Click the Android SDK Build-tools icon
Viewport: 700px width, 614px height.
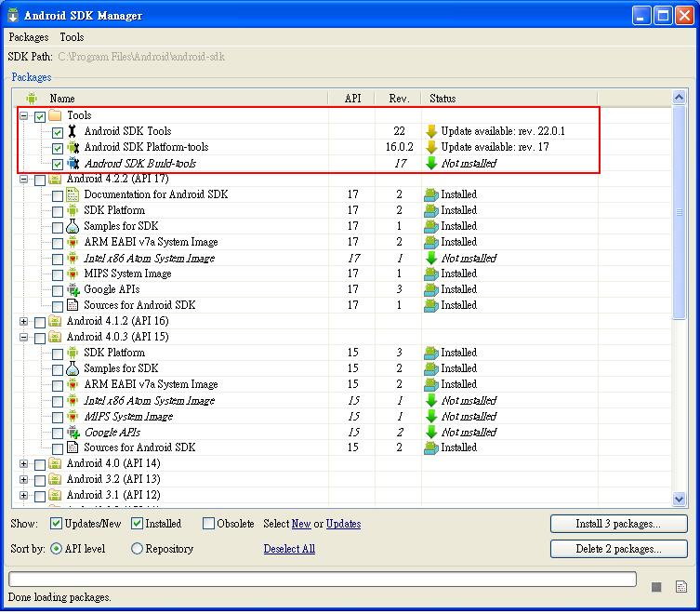click(x=73, y=163)
